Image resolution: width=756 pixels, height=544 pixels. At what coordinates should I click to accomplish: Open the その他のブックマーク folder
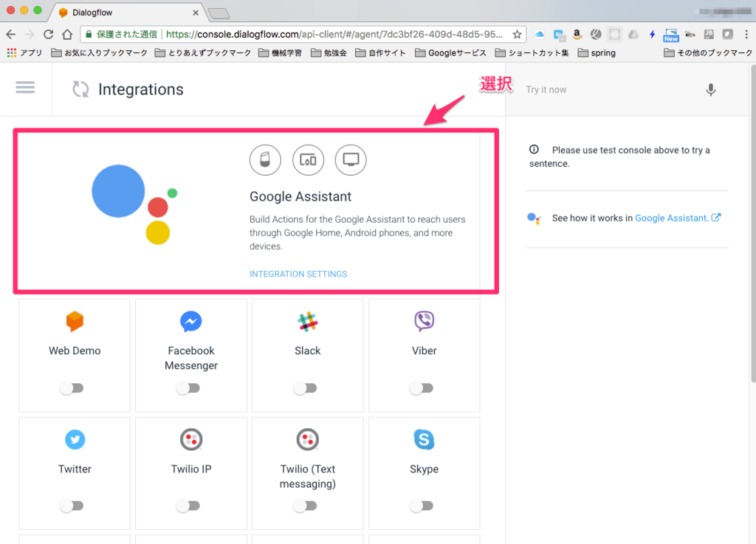point(708,52)
